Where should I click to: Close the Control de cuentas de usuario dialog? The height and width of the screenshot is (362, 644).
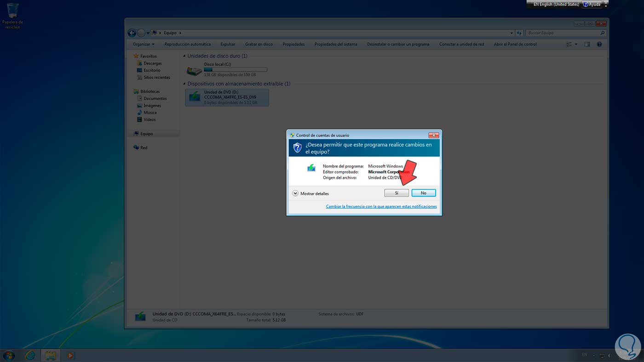[x=433, y=136]
